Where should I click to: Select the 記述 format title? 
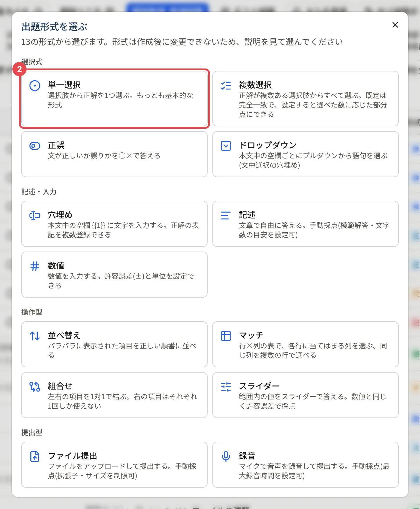[247, 215]
